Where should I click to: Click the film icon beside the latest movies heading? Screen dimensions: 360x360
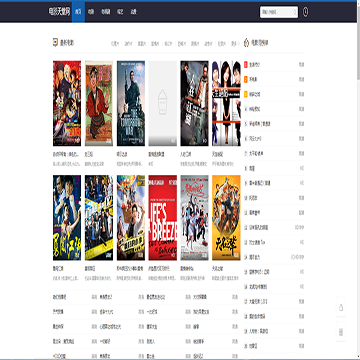pos(55,43)
